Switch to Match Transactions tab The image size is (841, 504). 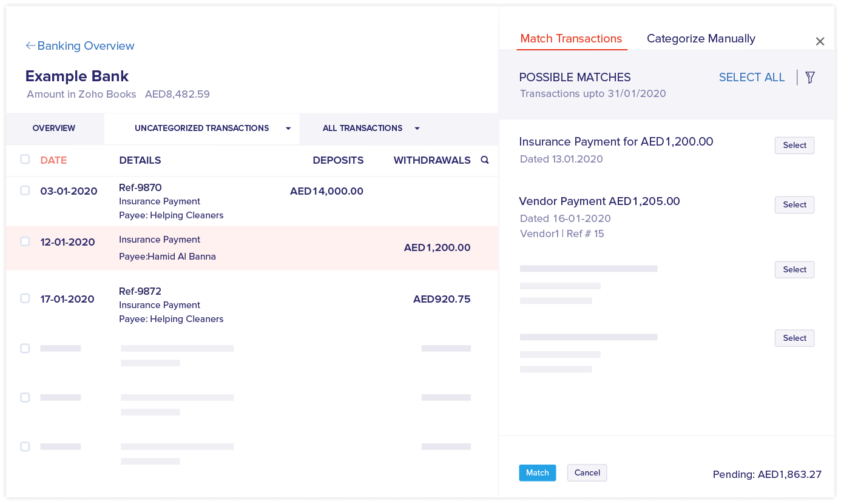click(572, 39)
